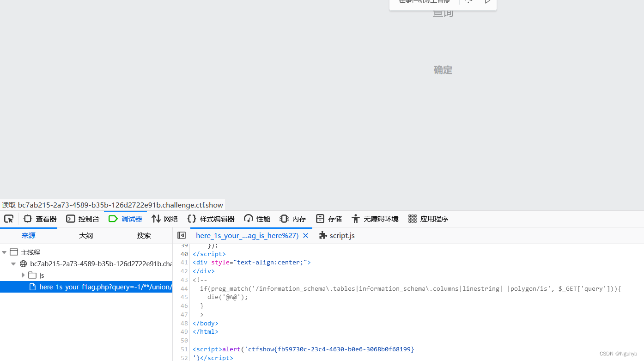Click line number 48 in gutter

tap(184, 323)
